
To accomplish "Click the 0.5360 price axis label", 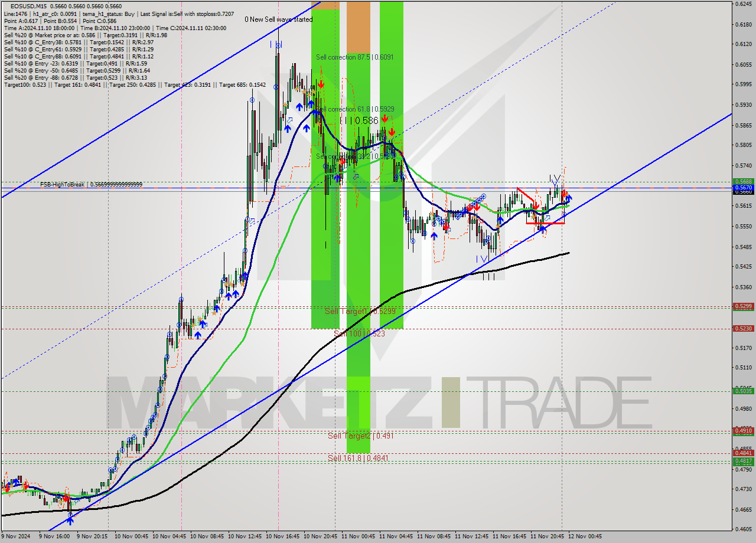I will pyautogui.click(x=743, y=287).
